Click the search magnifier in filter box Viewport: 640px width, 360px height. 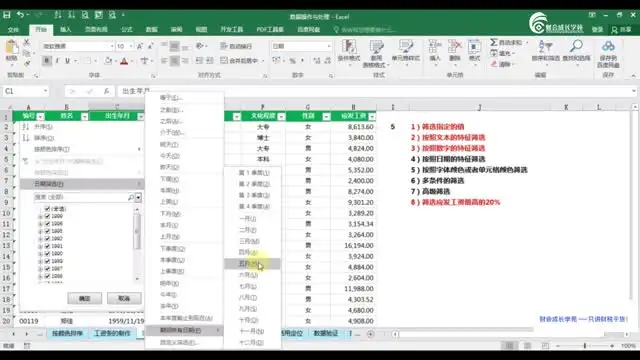[x=131, y=198]
